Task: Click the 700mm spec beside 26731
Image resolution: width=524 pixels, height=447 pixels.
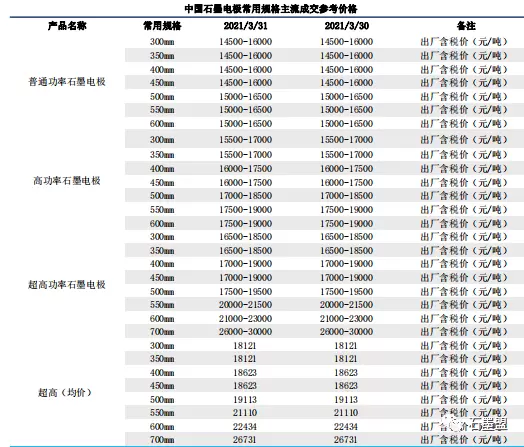Action: 162,440
